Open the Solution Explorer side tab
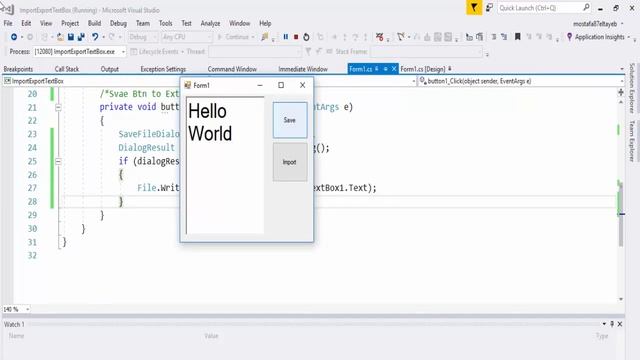640x360 pixels. (632, 88)
